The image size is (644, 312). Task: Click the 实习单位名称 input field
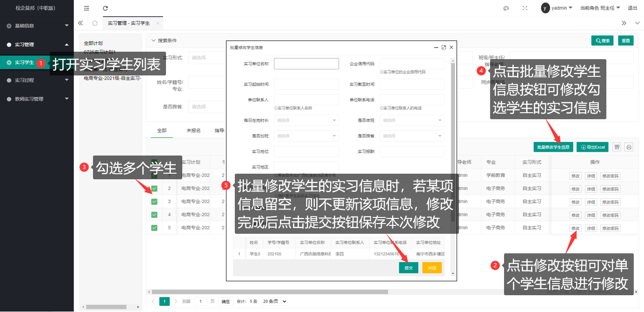[x=306, y=63]
